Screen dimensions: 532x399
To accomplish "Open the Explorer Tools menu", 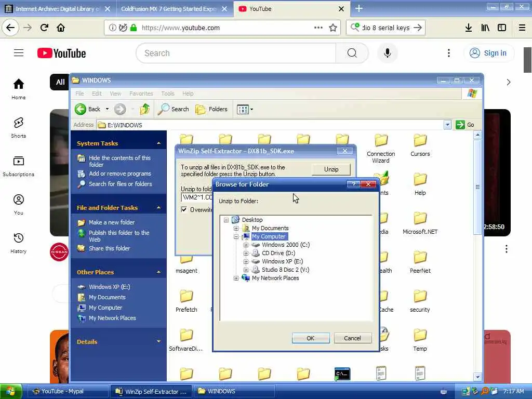I will 168,94.
